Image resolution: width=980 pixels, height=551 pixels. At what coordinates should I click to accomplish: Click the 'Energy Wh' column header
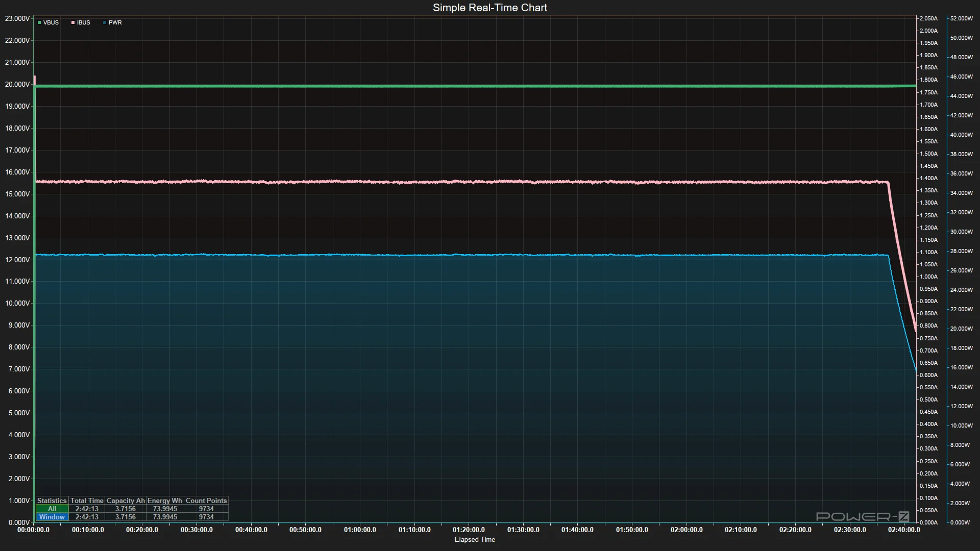165,500
